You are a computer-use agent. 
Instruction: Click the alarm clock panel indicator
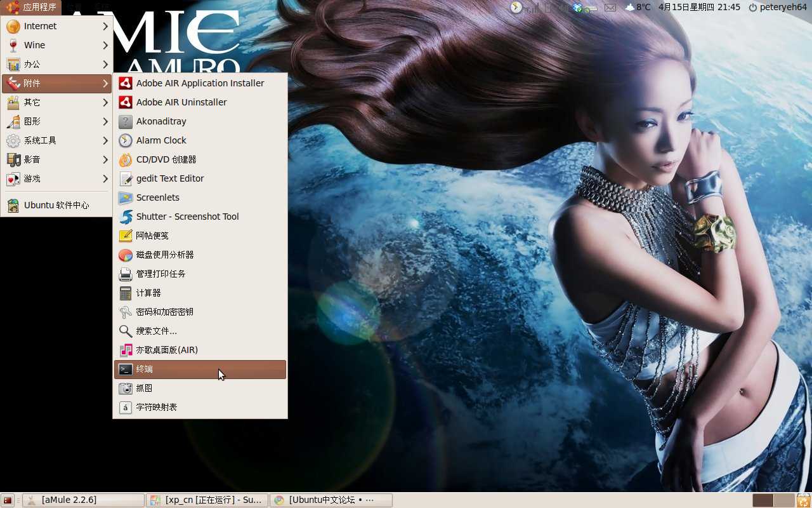(516, 8)
